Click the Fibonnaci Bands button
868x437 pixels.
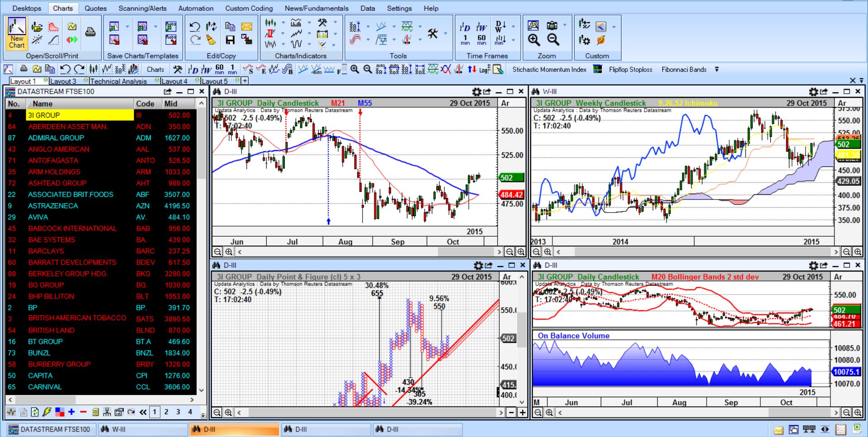pos(684,69)
